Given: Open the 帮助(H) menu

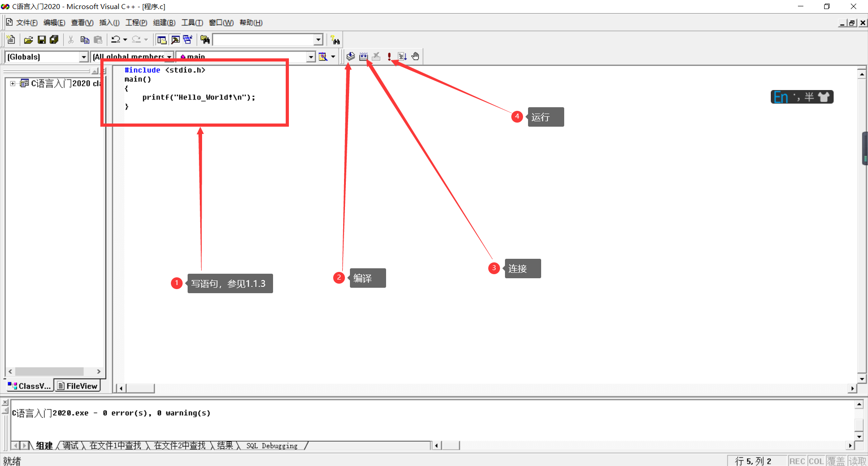Looking at the screenshot, I should (251, 23).
